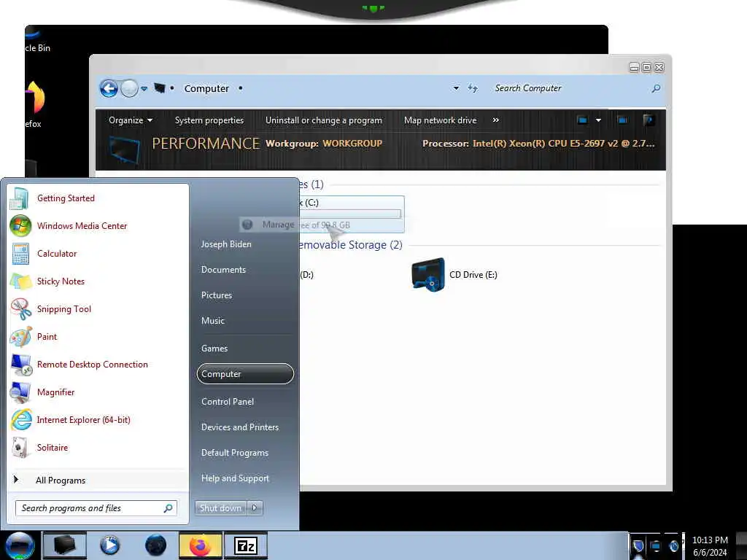The width and height of the screenshot is (747, 560).
Task: Open Music from Start menu
Action: coord(213,321)
